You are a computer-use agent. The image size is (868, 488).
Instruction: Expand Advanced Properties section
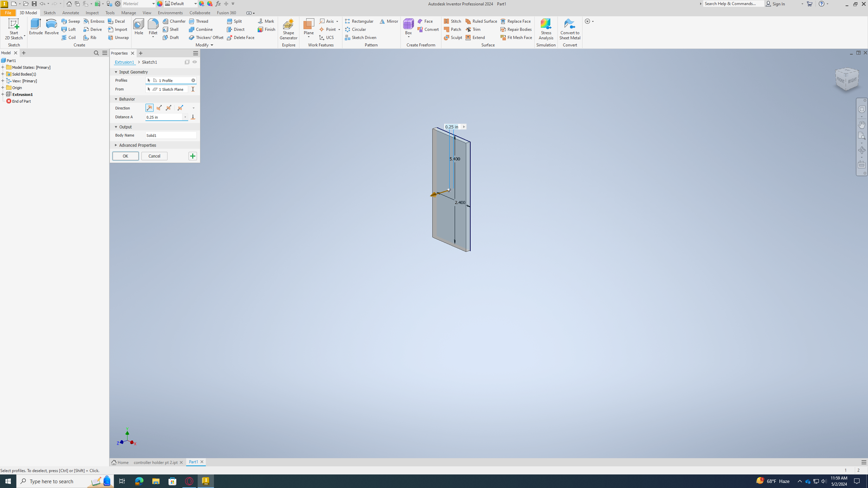click(116, 145)
